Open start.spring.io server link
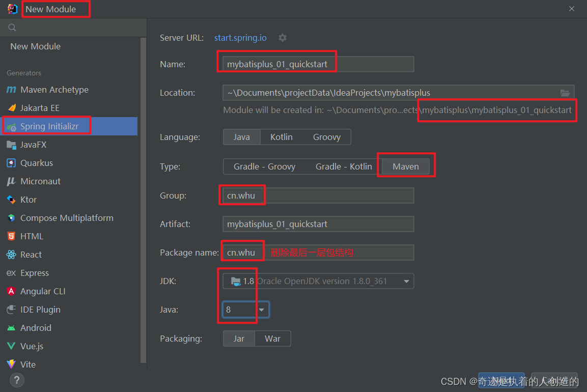This screenshot has height=392, width=587. (240, 38)
